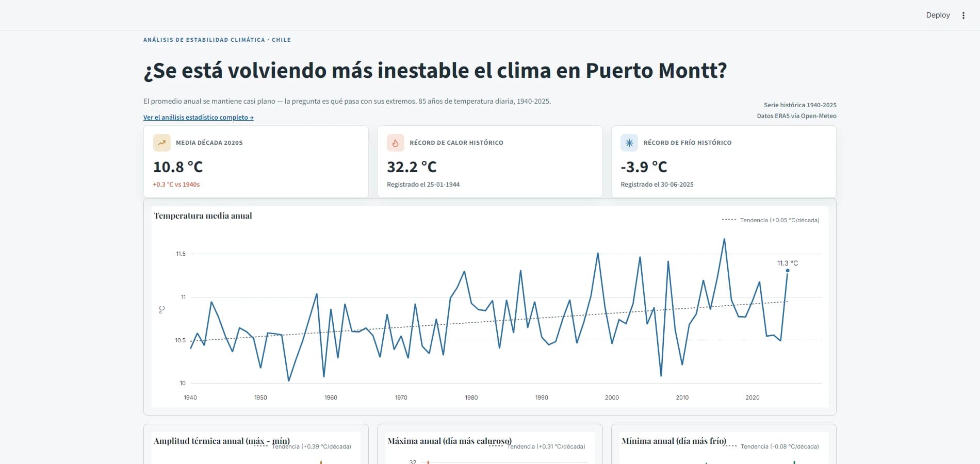Click the 'Serie histórica 1940-2025' note

(x=800, y=105)
